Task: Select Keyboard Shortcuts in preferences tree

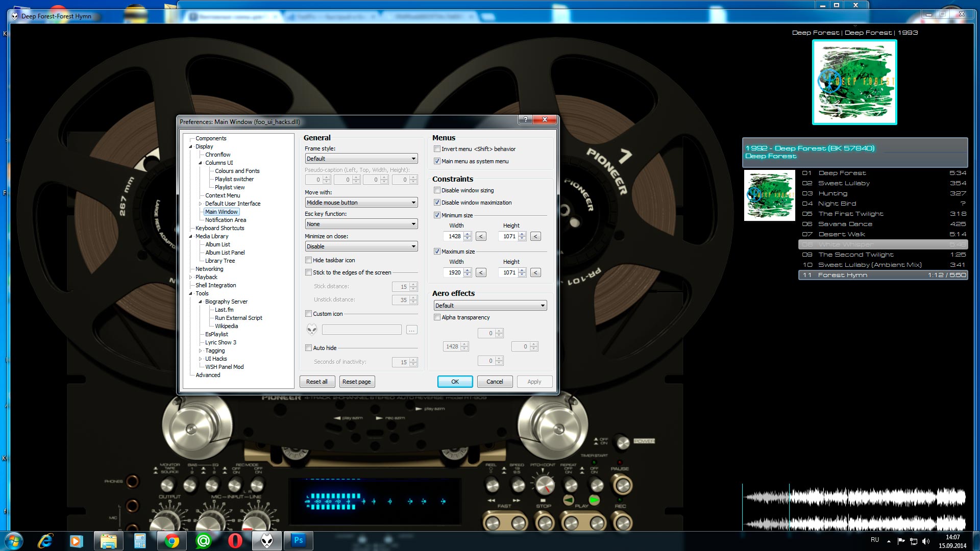Action: [219, 228]
